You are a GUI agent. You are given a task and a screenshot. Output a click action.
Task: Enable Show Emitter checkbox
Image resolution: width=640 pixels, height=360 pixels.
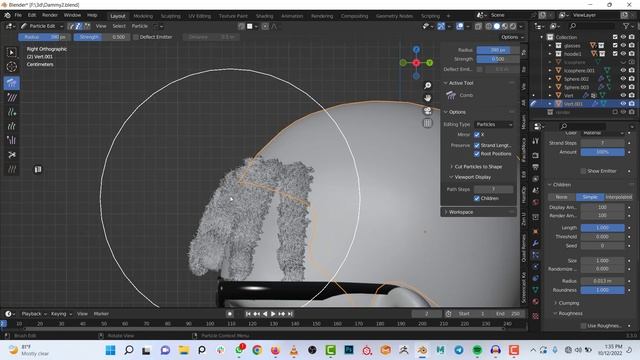[x=583, y=171]
